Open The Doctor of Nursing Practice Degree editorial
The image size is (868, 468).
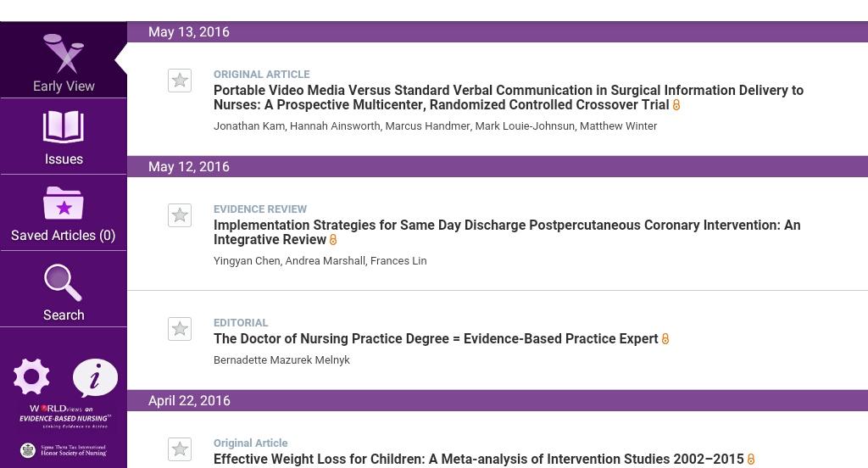point(436,339)
